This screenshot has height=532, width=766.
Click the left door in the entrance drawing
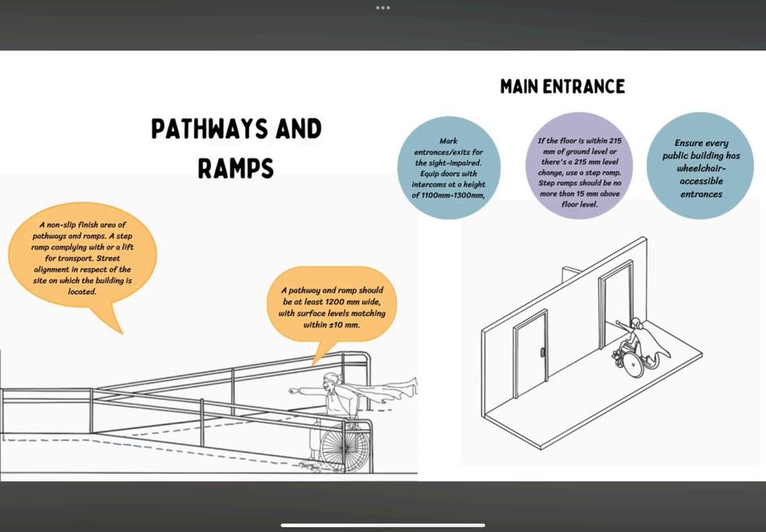[x=531, y=355]
